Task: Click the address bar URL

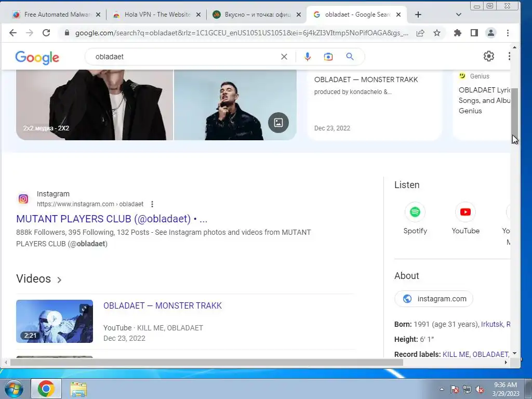Action: coord(242,33)
